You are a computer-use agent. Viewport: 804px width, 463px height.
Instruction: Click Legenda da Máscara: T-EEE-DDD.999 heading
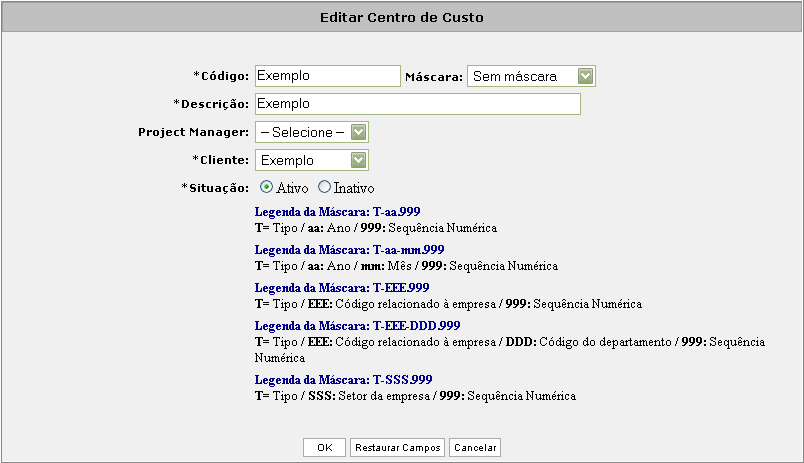[x=357, y=326]
